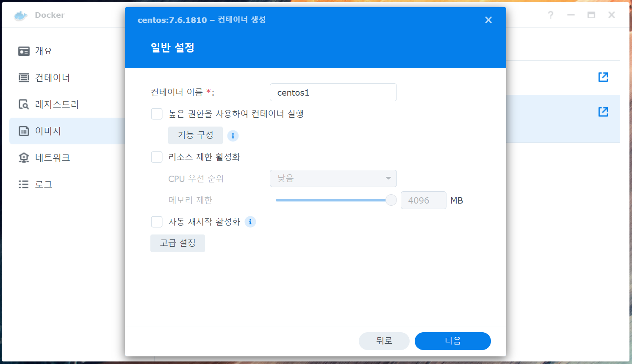Show info tooltip next to 기능 구성

(x=233, y=136)
